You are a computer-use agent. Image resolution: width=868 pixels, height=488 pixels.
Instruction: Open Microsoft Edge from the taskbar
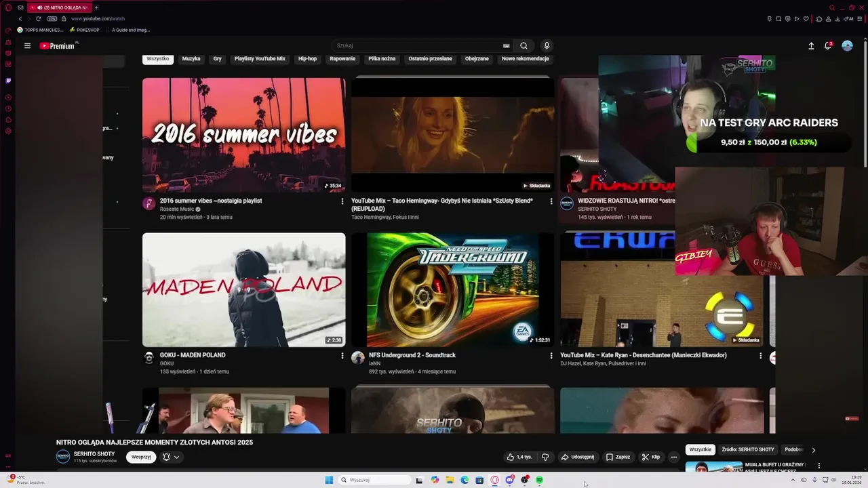pyautogui.click(x=465, y=480)
